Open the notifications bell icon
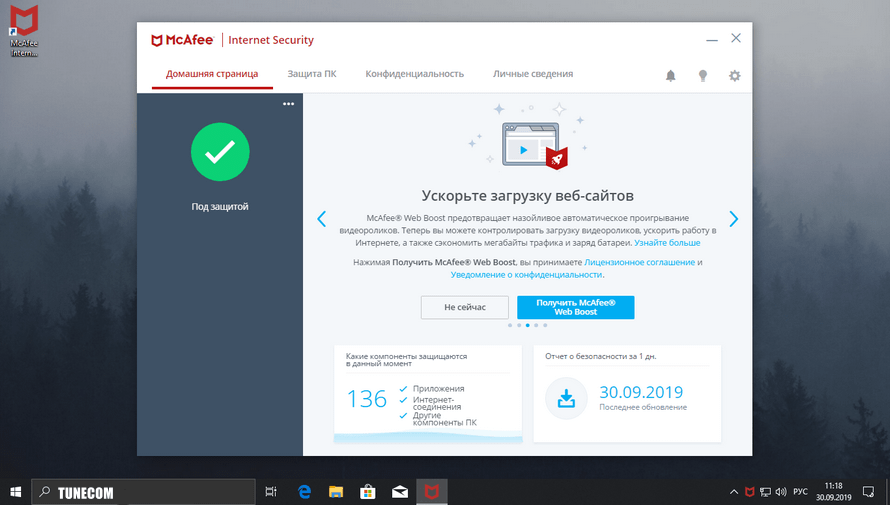Image resolution: width=890 pixels, height=505 pixels. pos(671,75)
